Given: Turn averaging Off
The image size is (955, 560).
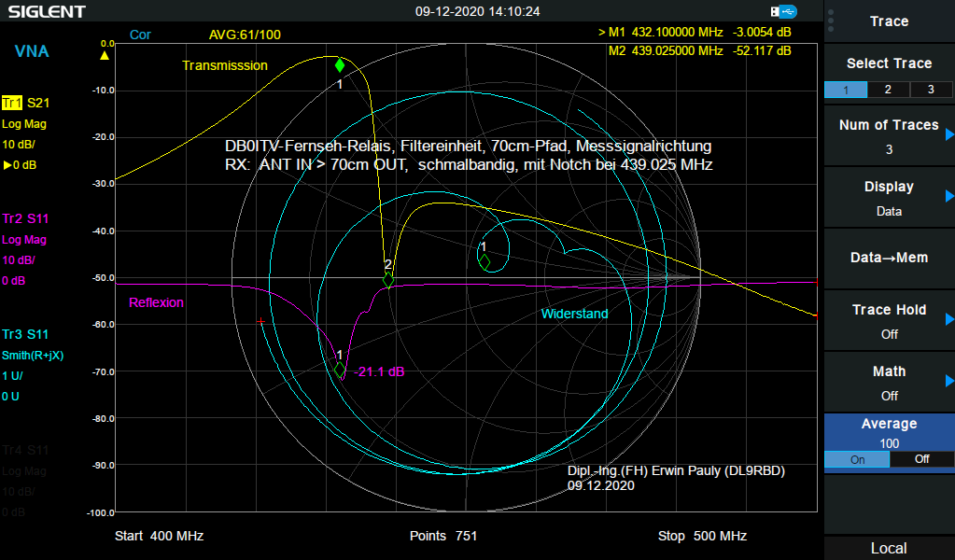Looking at the screenshot, I should (921, 459).
